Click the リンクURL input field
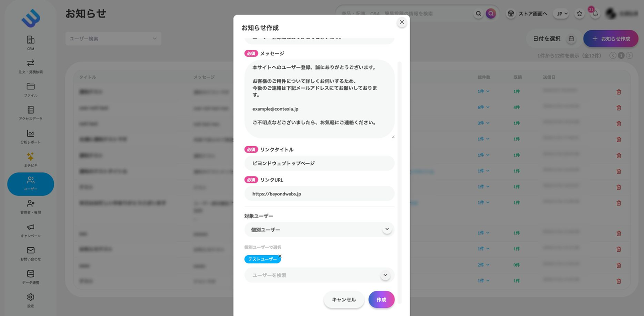644x316 pixels. click(319, 193)
